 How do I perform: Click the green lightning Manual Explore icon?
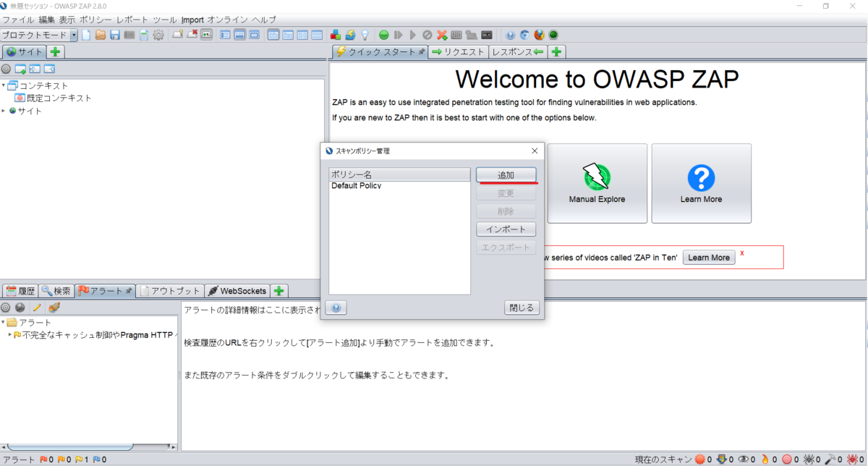tap(597, 176)
